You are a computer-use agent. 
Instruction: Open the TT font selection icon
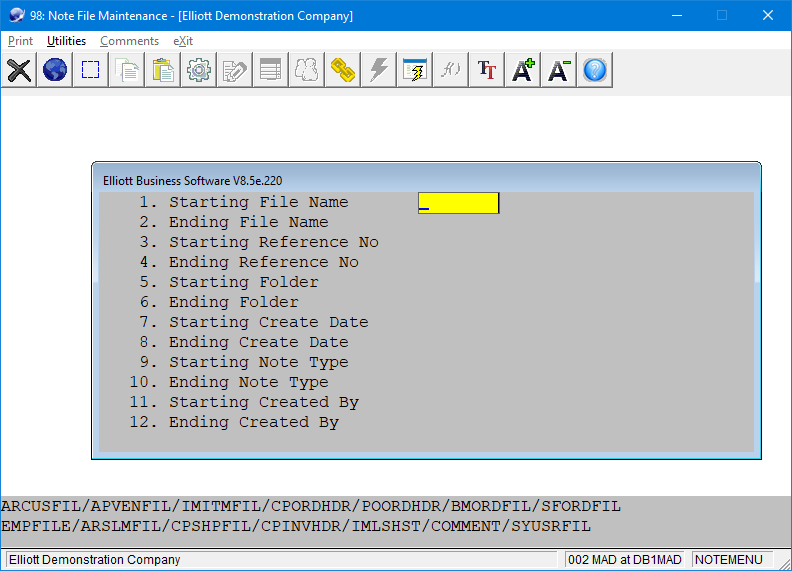487,70
